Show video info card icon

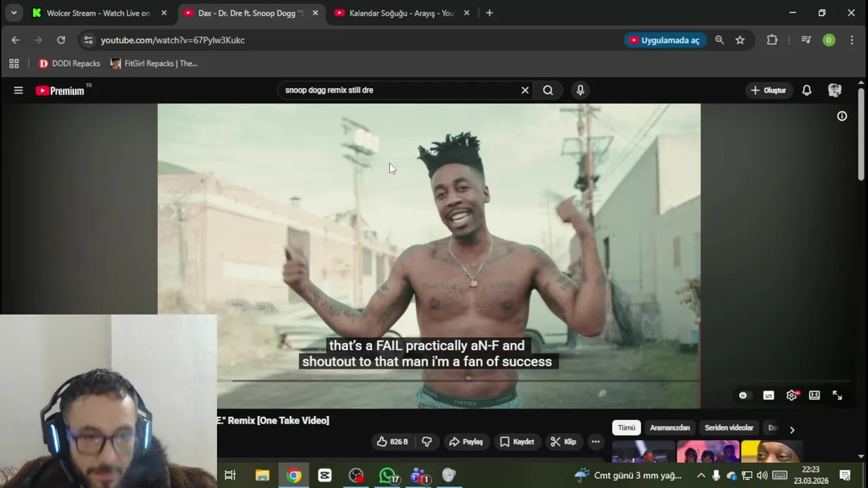tap(842, 116)
